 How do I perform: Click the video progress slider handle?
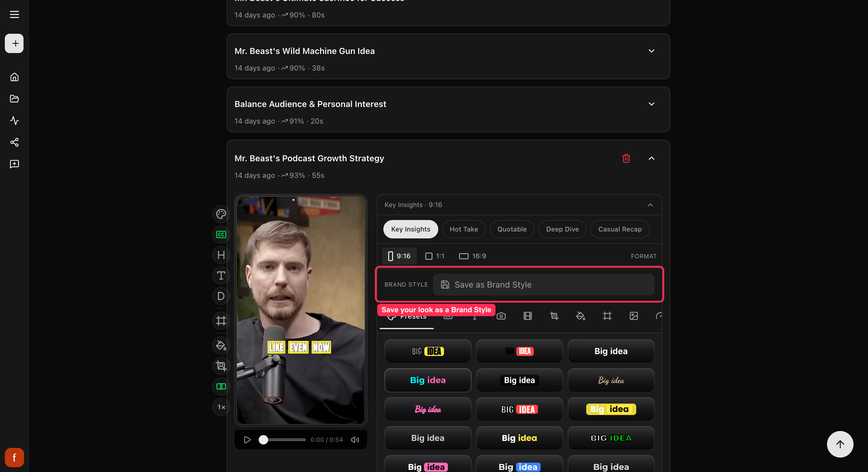click(263, 440)
